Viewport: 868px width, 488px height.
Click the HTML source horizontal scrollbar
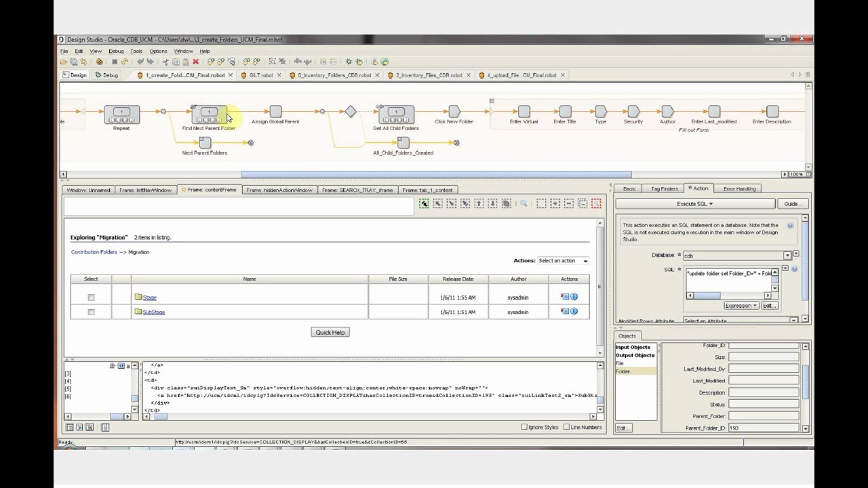coord(370,417)
